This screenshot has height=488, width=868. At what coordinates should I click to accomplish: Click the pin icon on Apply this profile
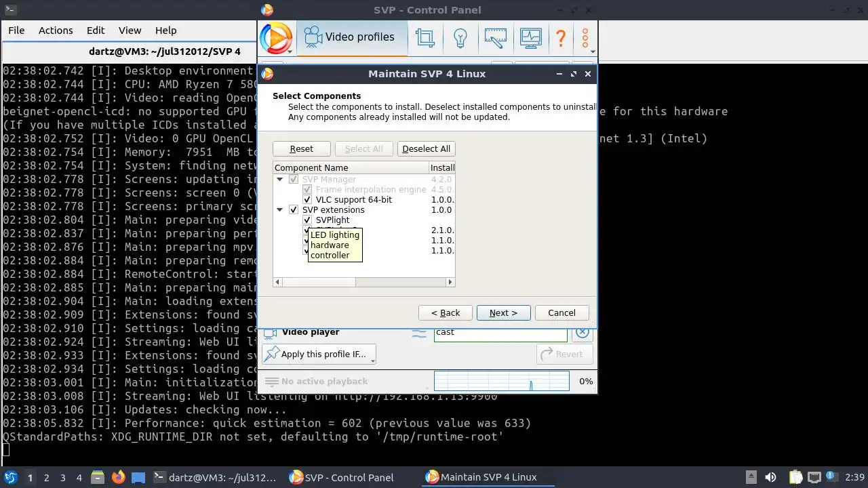click(x=271, y=354)
